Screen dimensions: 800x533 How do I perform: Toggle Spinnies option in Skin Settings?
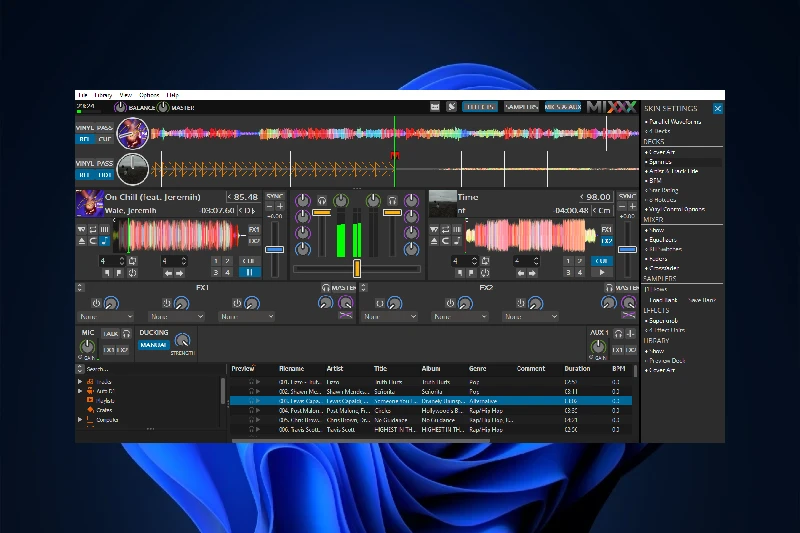click(661, 161)
